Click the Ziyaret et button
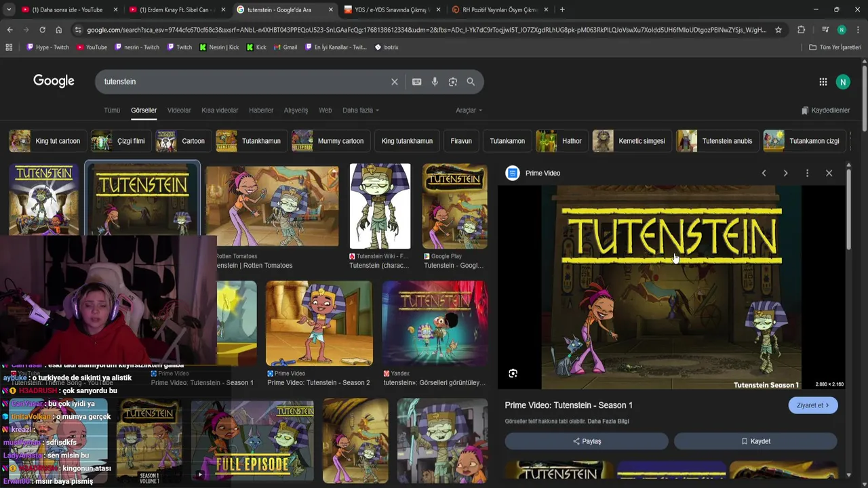The width and height of the screenshot is (868, 488). (813, 405)
